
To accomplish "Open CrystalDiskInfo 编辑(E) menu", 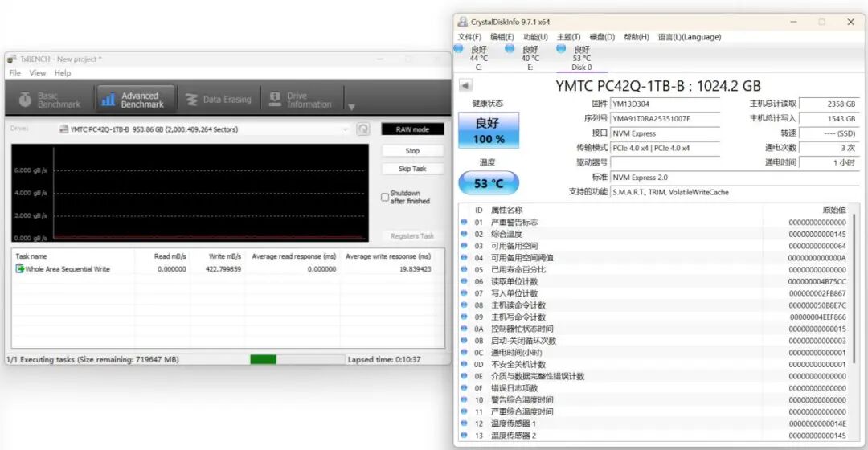I will (x=502, y=37).
